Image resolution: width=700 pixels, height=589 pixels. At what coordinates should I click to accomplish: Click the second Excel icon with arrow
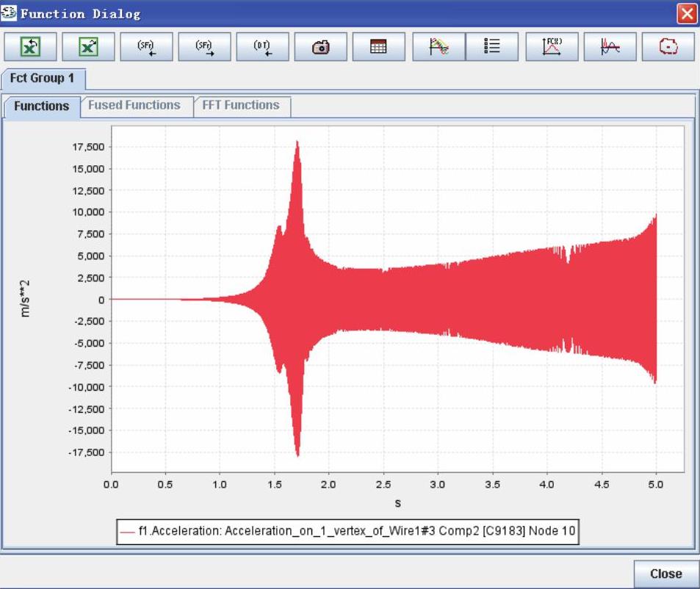click(x=88, y=46)
